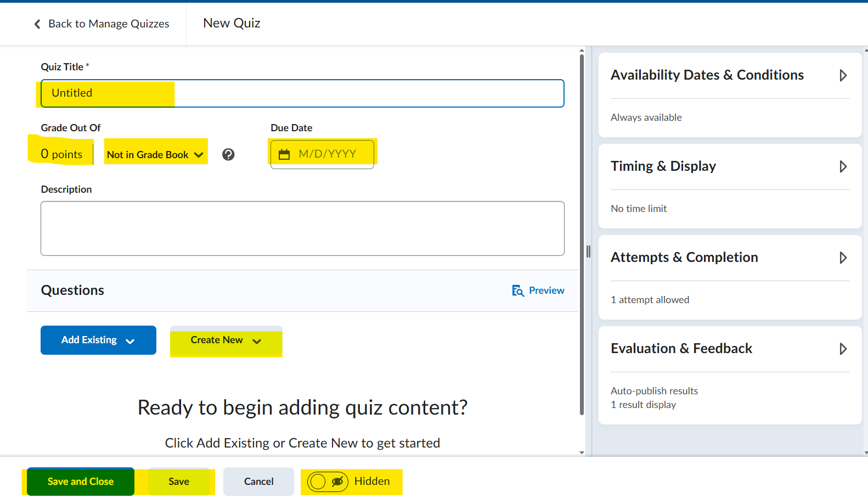Expand Timing & Display panel
Screen dimensions: 868x503
843,166
